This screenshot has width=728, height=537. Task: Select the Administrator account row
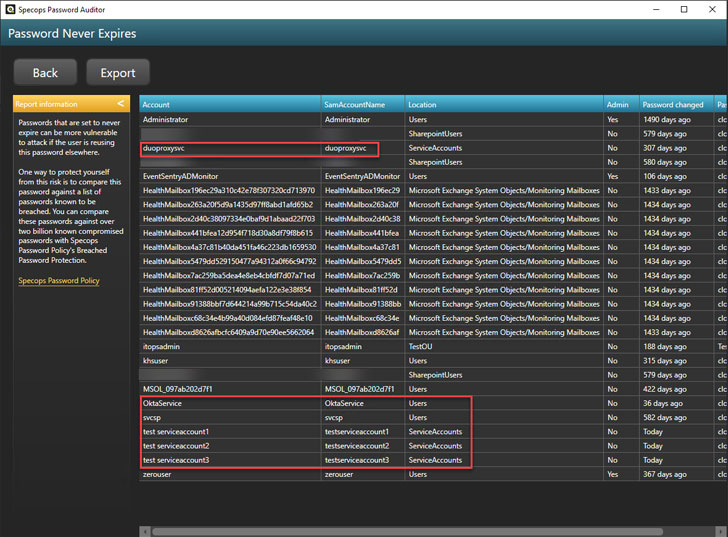pos(172,120)
